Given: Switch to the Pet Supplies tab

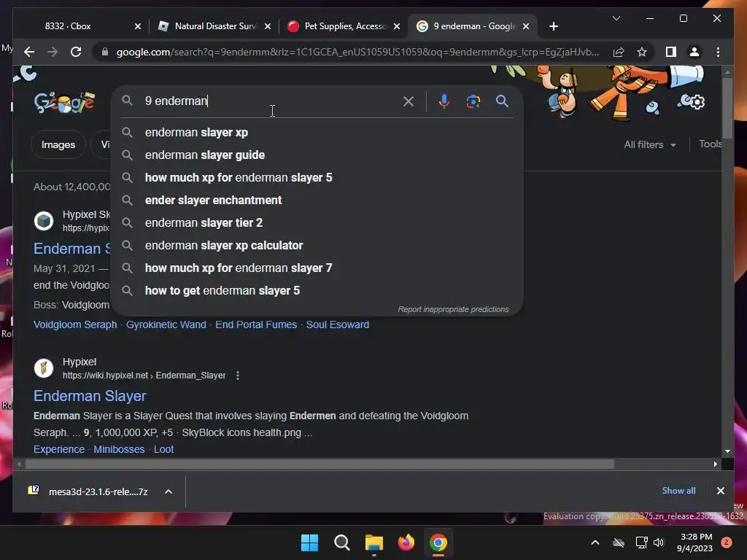Looking at the screenshot, I should tap(344, 26).
